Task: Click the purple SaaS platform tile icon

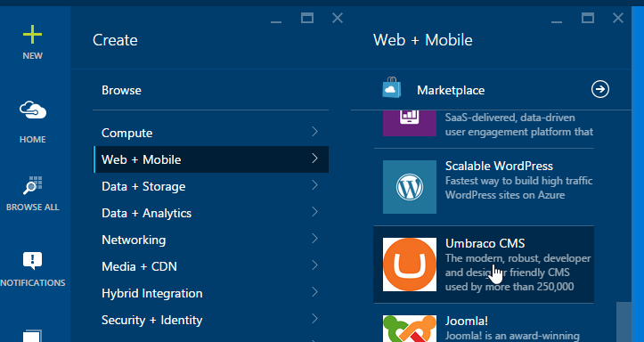Action: pos(410,123)
